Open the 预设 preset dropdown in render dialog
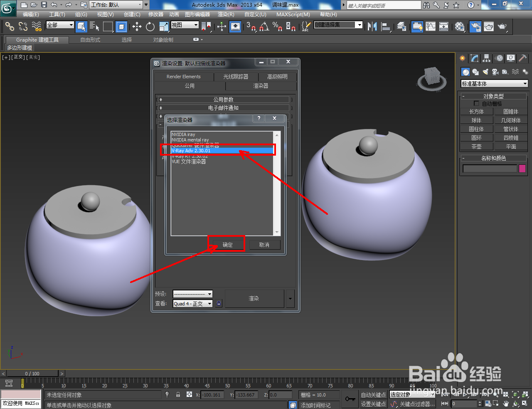 193,294
